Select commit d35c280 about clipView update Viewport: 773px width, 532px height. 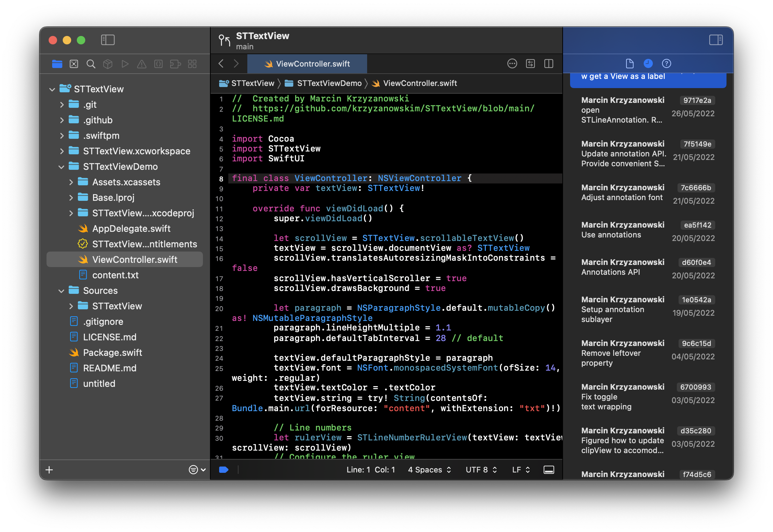point(648,440)
